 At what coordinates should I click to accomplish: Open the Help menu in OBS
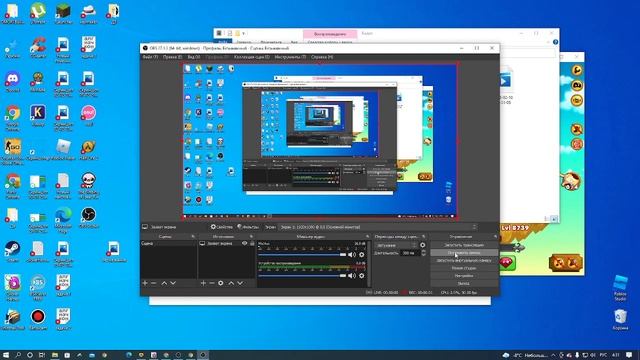(x=322, y=57)
